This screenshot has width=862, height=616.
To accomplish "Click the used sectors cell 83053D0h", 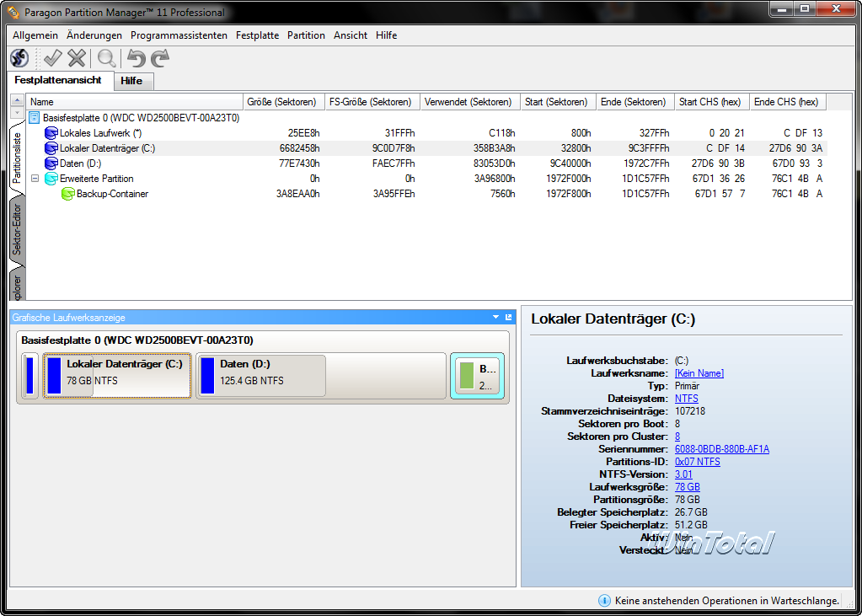I will tap(495, 163).
